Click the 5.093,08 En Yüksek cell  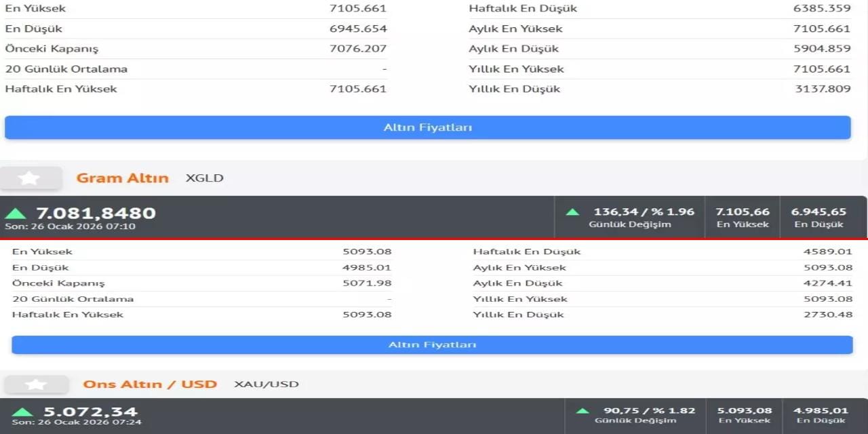[x=744, y=414]
